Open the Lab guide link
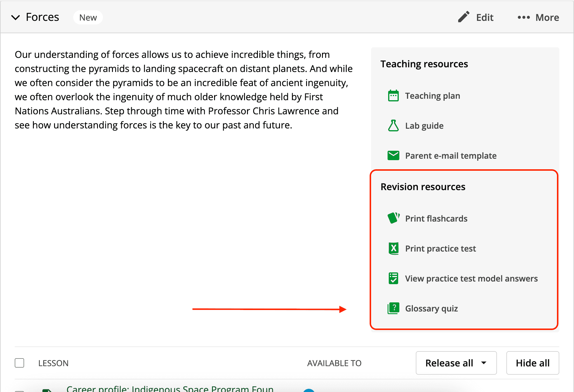The width and height of the screenshot is (574, 392). (x=424, y=126)
